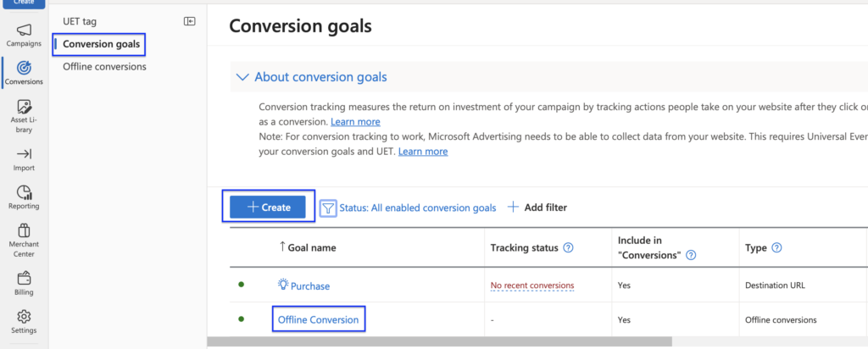Collapse the side navigation panel icon
Image resolution: width=868 pixels, height=349 pixels.
point(190,20)
